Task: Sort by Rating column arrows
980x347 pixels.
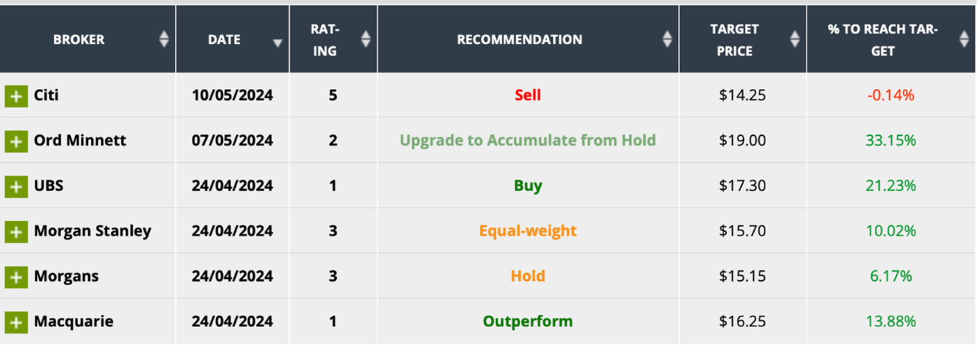Action: pyautogui.click(x=366, y=39)
